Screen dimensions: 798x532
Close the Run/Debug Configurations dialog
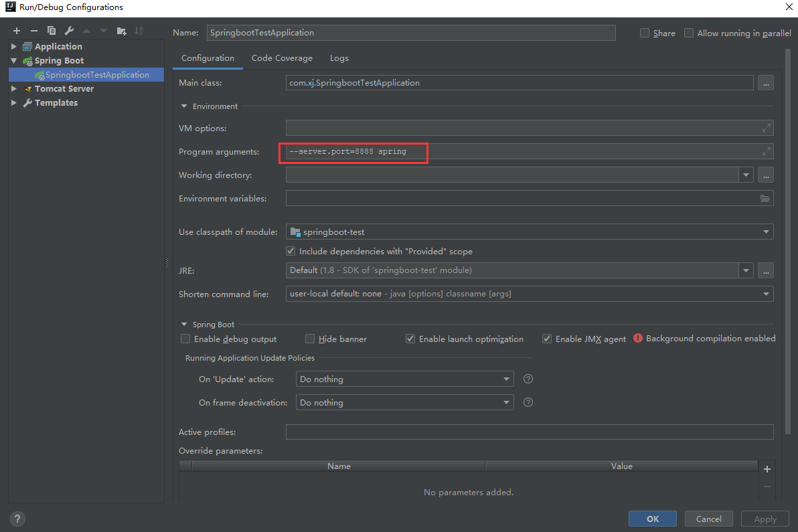click(x=789, y=7)
